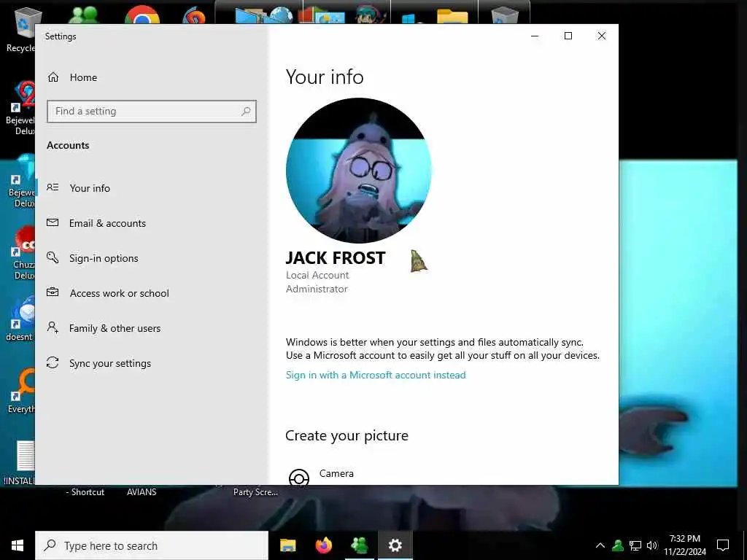747x560 pixels.
Task: Select the Bejeweled 2 Deluxe desktop shortcut
Action: 21,108
